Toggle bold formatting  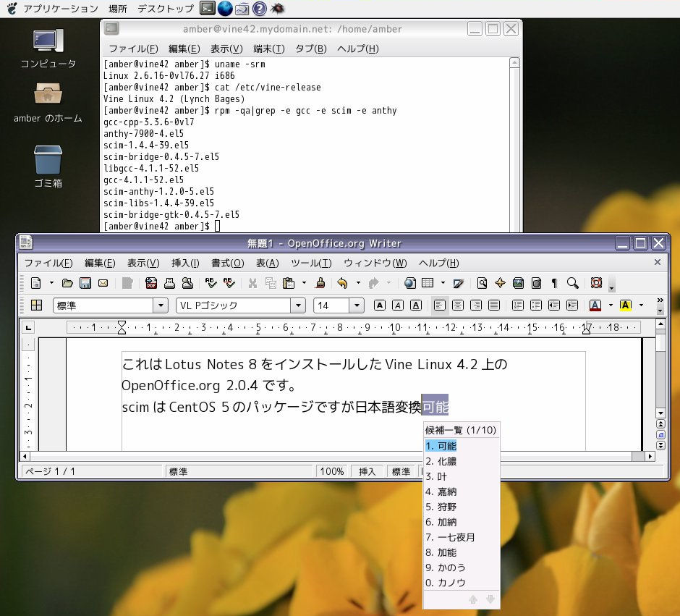tap(380, 305)
